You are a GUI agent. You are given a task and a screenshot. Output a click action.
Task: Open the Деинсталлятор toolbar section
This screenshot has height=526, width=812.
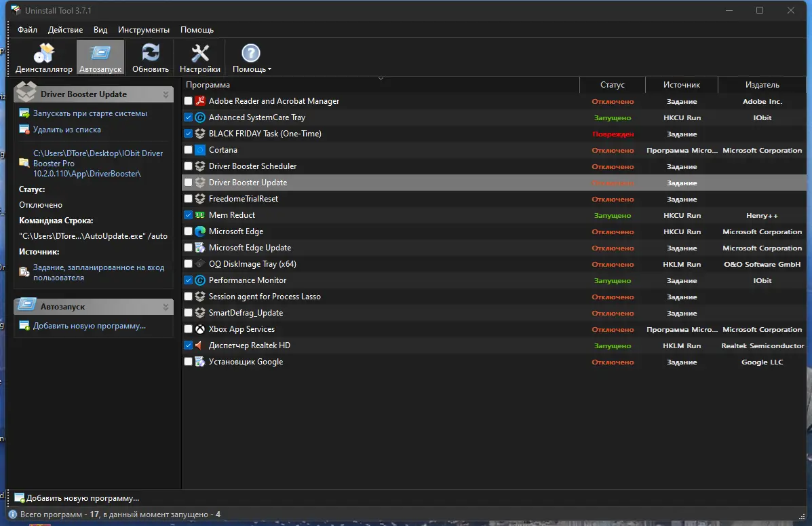[x=43, y=58]
